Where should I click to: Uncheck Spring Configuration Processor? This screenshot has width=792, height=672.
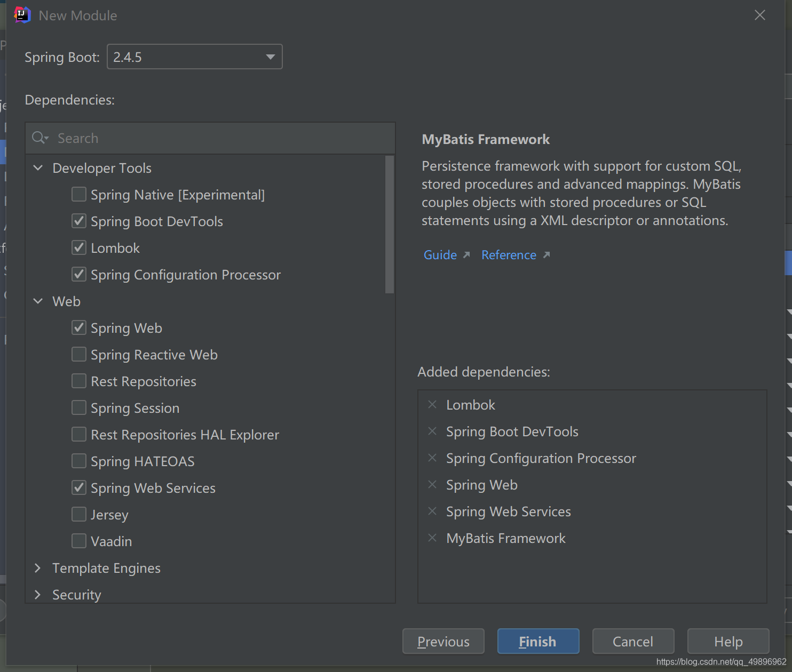point(79,274)
